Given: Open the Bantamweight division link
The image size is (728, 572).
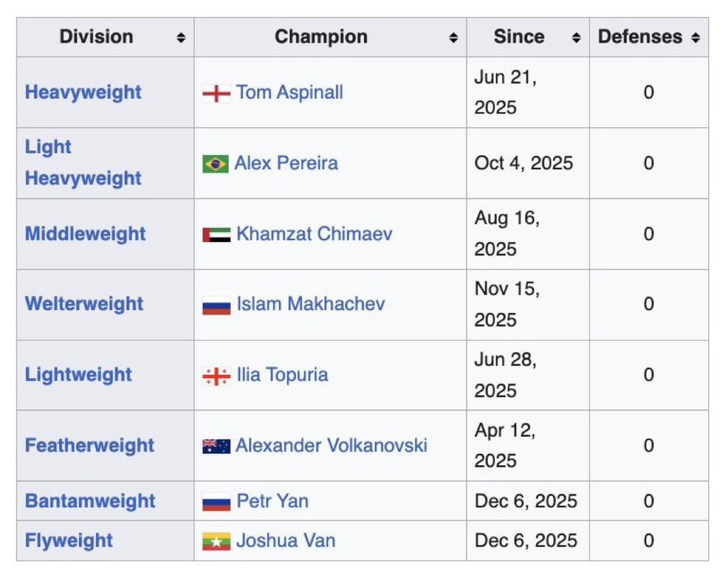Looking at the screenshot, I should 90,501.
